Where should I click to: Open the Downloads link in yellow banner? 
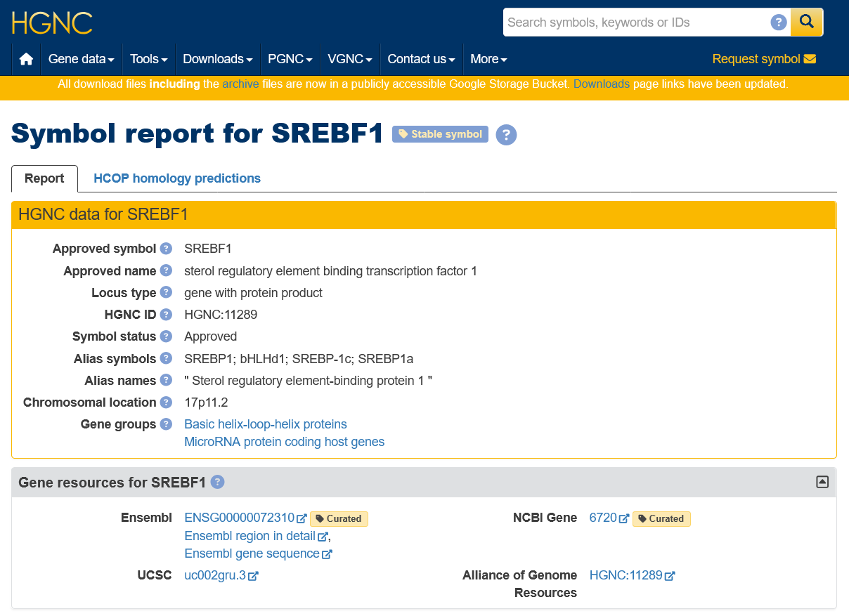coord(602,84)
